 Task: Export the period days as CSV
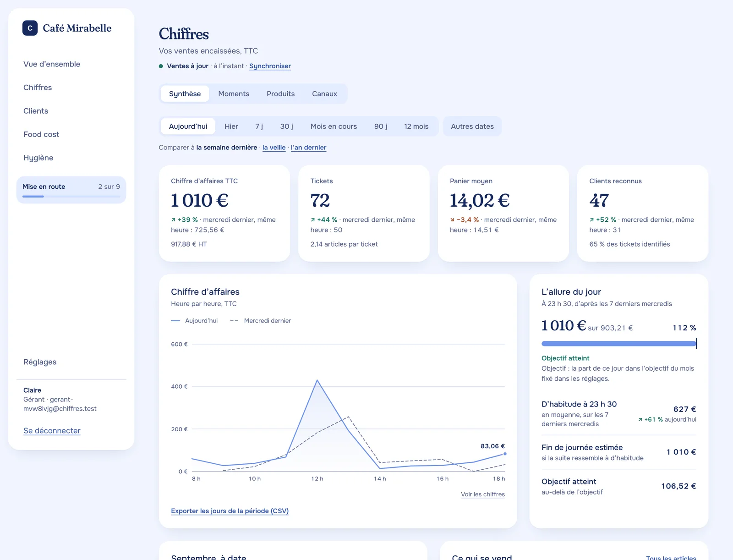tap(230, 511)
